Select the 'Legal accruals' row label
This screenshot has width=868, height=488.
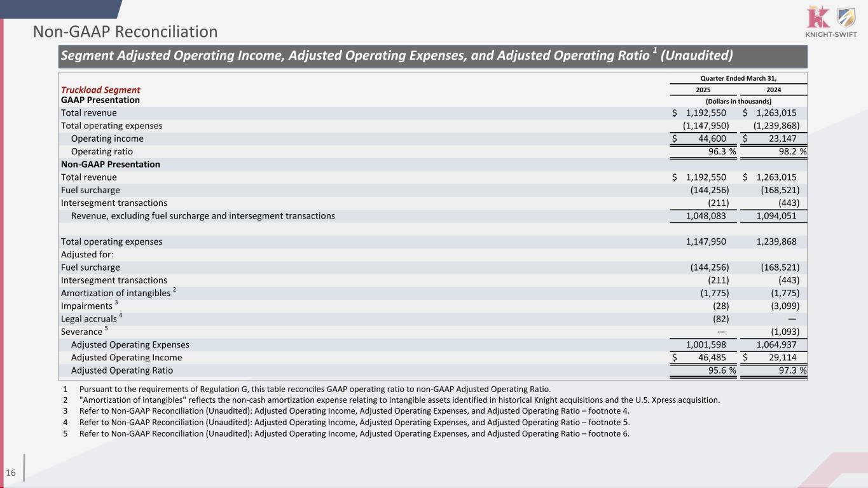point(89,319)
